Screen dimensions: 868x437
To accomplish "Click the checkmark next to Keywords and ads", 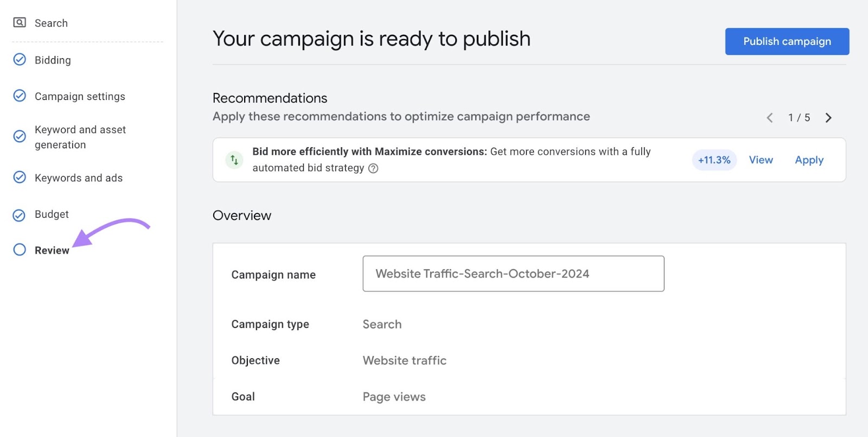I will coord(20,178).
